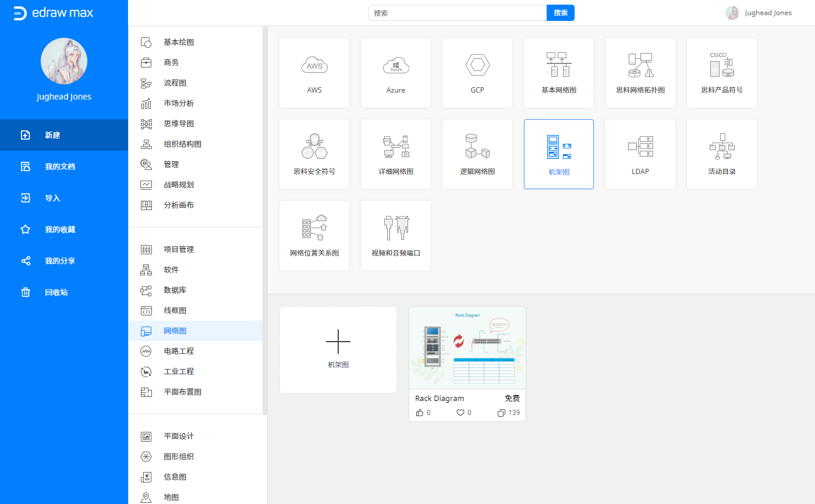Choose the 数据库 category
This screenshot has width=815, height=504.
(196, 290)
